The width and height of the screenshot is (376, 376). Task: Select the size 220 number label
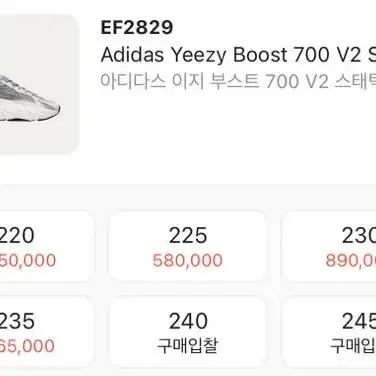coord(17,235)
